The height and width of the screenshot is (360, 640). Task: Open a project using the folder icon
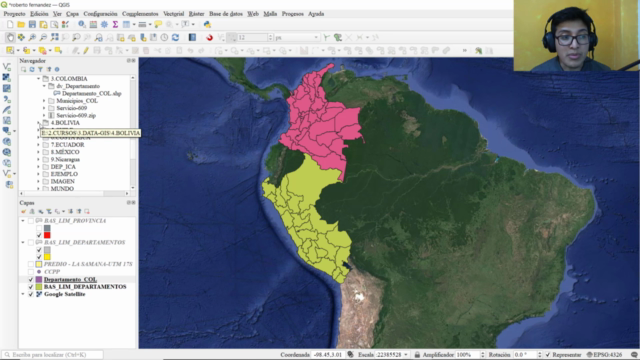(21, 25)
